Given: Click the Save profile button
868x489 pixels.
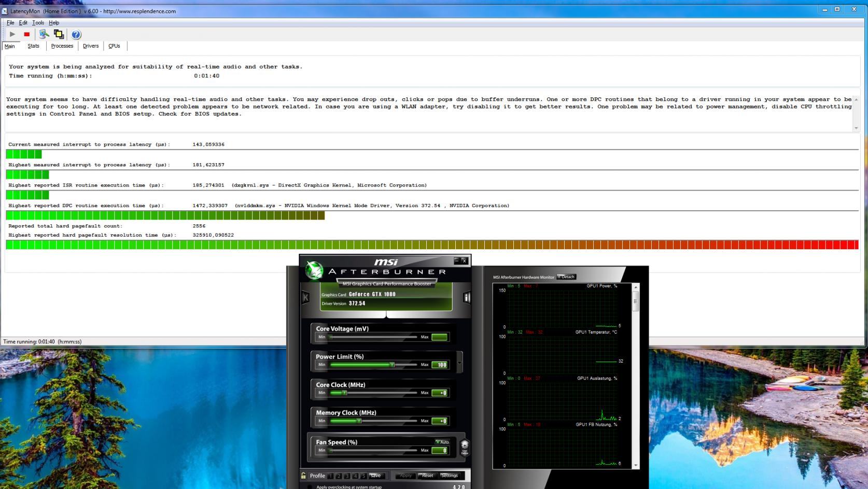Looking at the screenshot, I should pyautogui.click(x=376, y=476).
